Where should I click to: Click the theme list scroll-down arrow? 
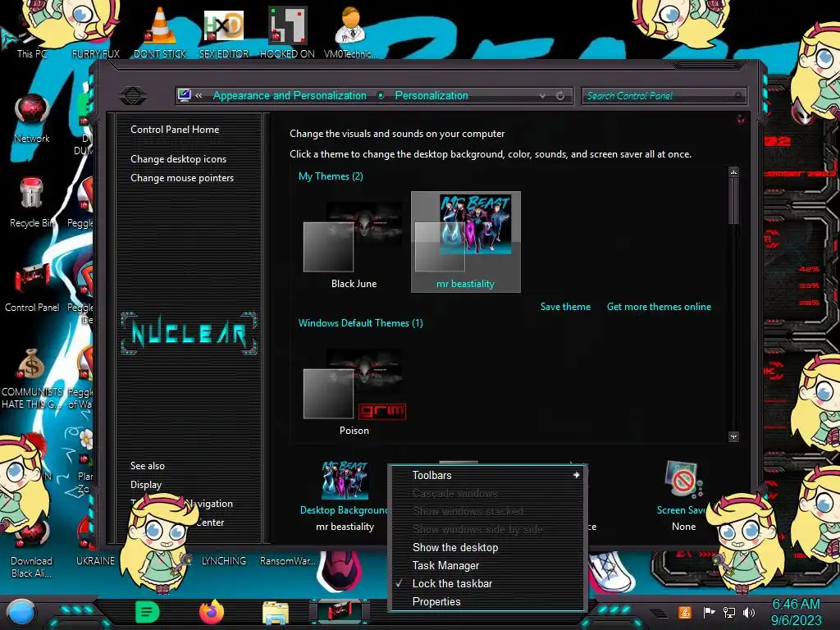[x=733, y=436]
